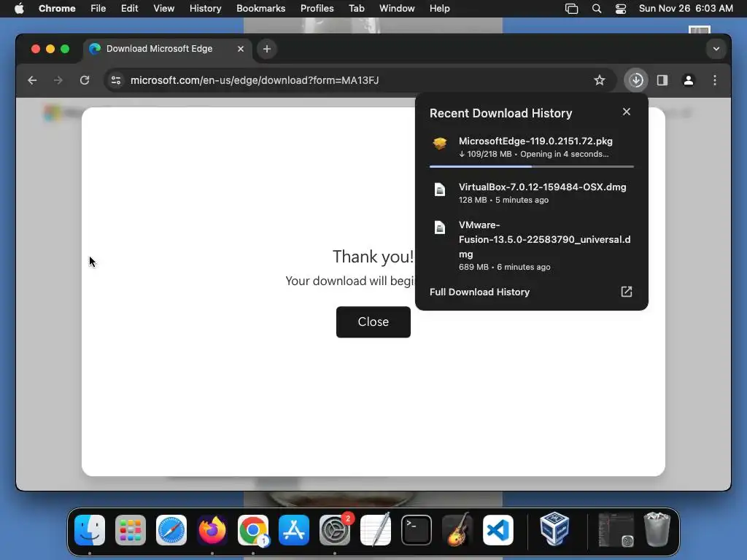Close the Recent Download History popup

click(627, 112)
